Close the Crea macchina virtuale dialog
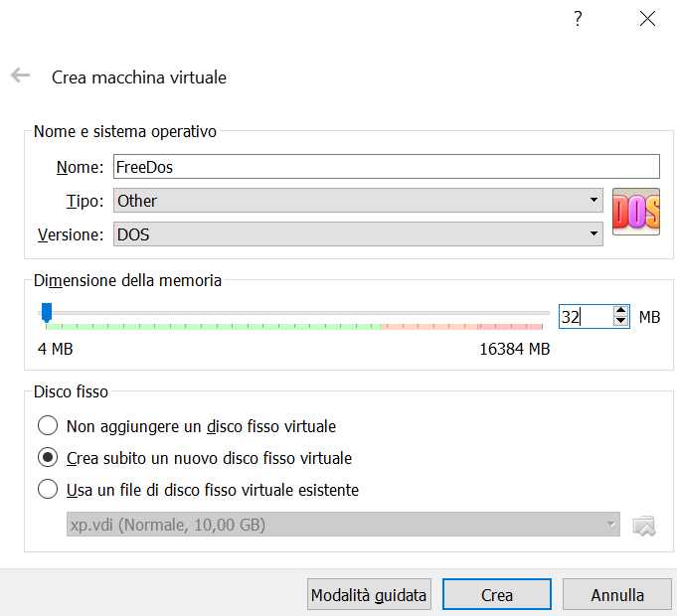The image size is (677, 616). (x=648, y=19)
